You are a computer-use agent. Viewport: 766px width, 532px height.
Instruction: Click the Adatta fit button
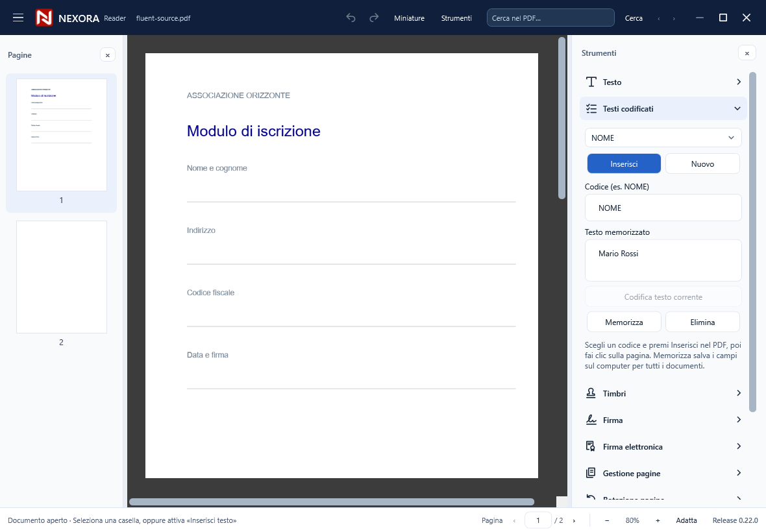pyautogui.click(x=686, y=520)
